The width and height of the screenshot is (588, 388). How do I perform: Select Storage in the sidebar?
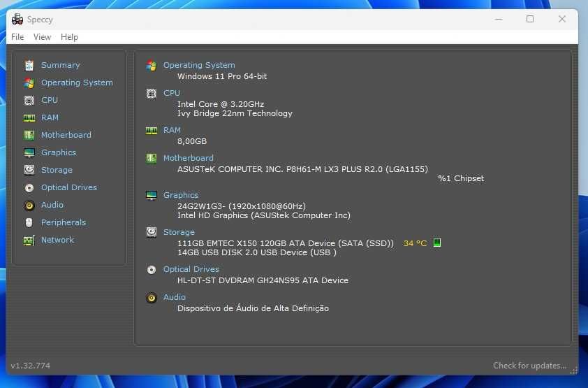(x=57, y=170)
